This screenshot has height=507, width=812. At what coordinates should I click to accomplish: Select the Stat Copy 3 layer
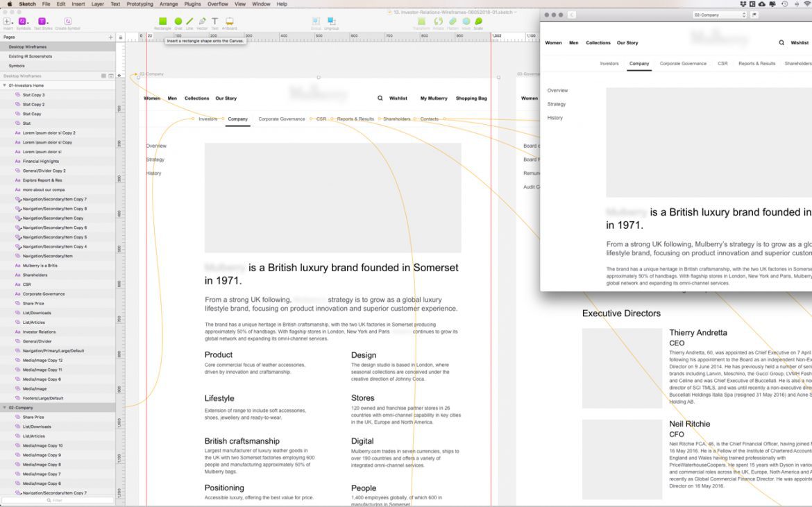[x=58, y=95]
